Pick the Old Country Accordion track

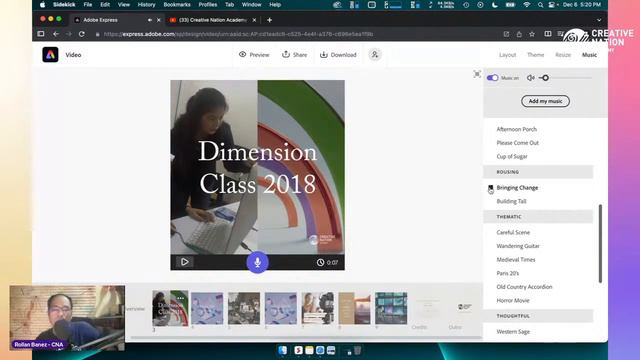click(x=524, y=287)
